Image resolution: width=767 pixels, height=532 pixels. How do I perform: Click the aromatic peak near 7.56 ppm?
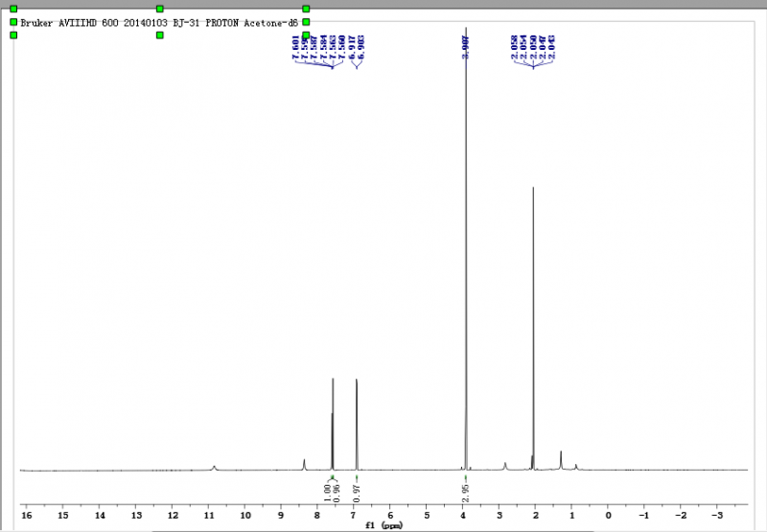333,424
